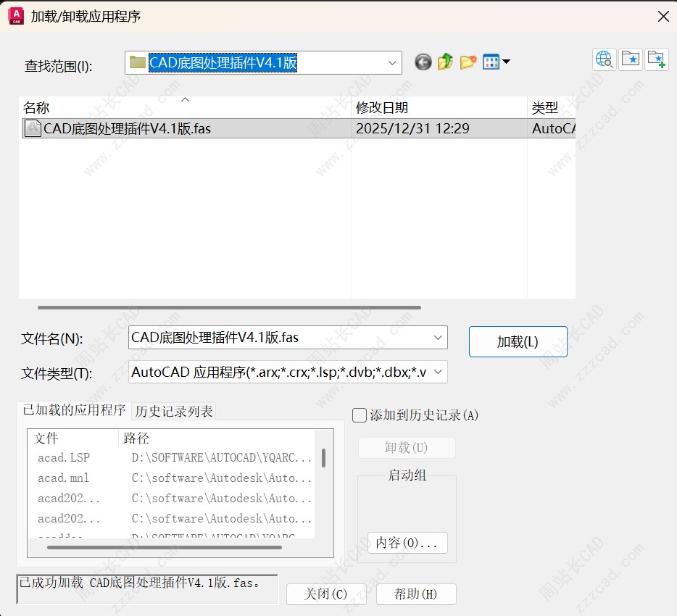Click the Search the Web globe icon
677x616 pixels.
coord(604,60)
